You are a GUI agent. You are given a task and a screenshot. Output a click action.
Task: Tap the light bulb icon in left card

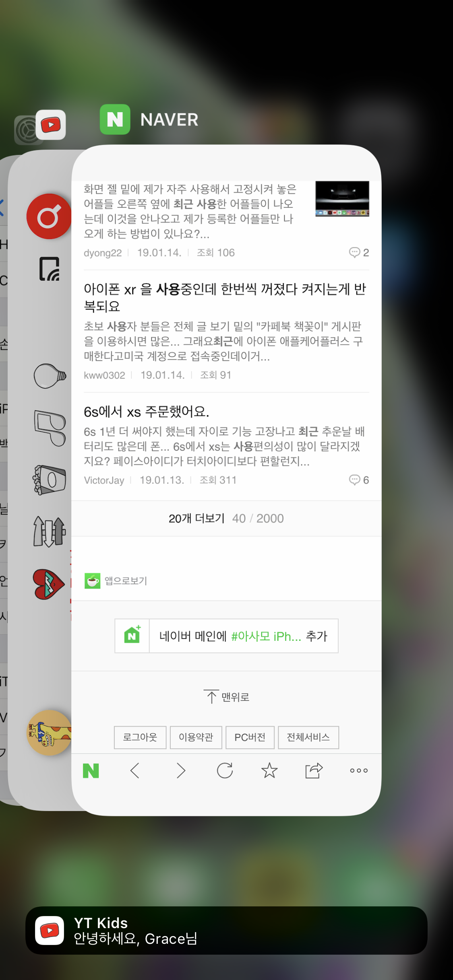point(50,376)
